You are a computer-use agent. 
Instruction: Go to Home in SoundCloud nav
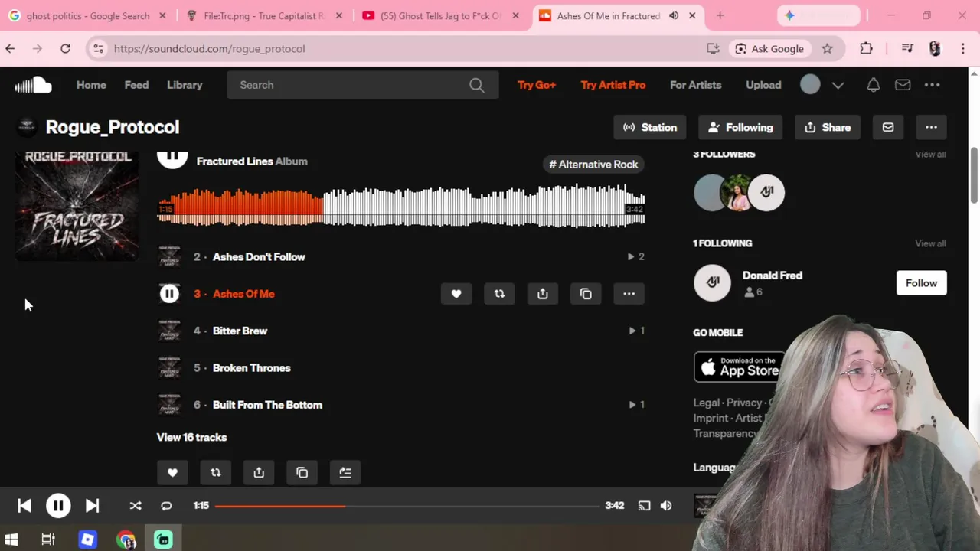[91, 85]
